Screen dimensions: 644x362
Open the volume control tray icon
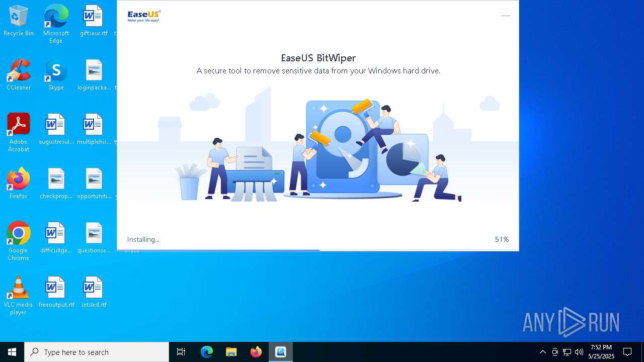579,352
